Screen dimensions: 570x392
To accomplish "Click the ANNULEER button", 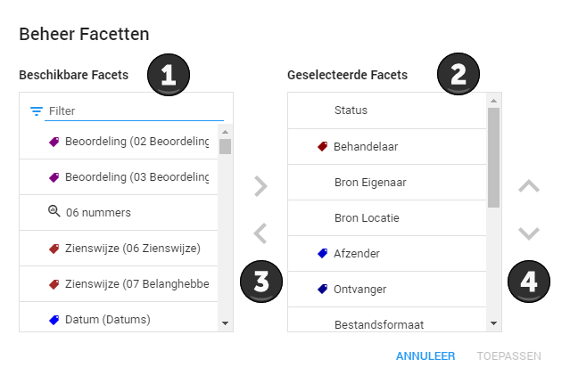I will coord(425,356).
